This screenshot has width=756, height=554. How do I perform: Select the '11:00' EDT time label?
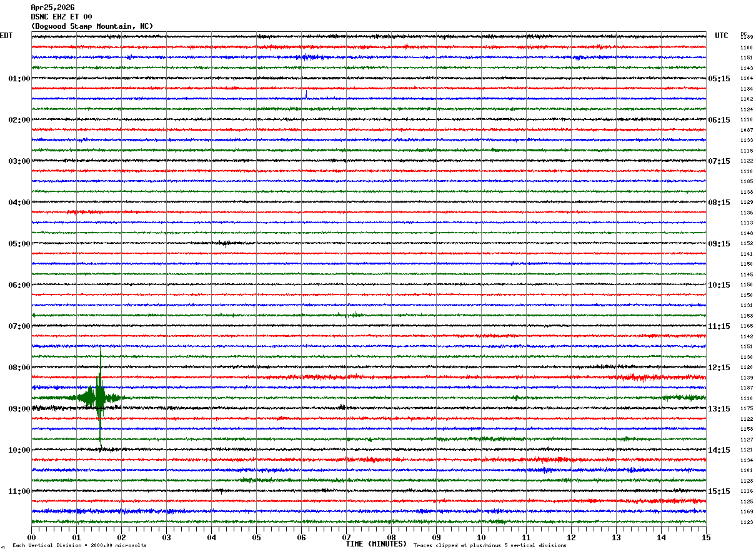click(19, 491)
